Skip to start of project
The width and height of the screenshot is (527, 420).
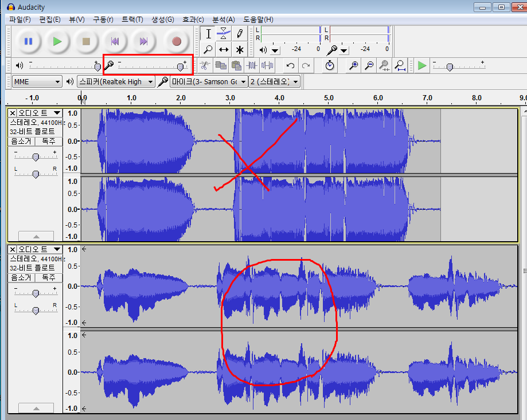[115, 41]
